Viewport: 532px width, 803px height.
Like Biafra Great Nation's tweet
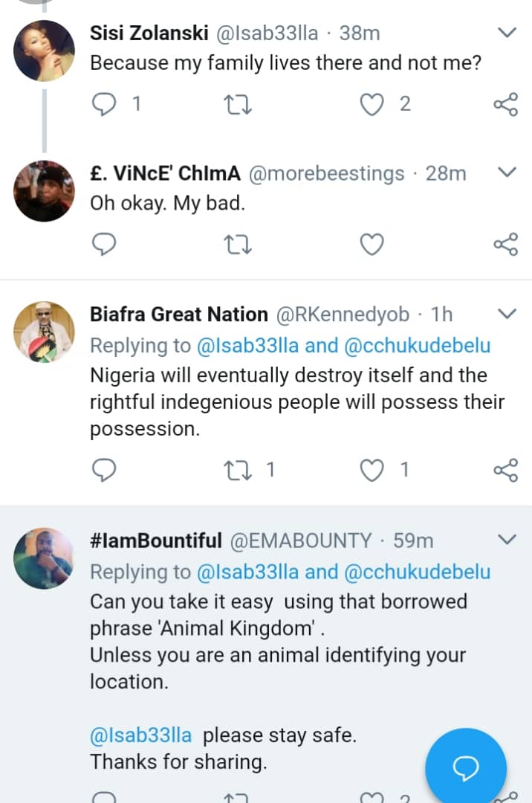371,469
